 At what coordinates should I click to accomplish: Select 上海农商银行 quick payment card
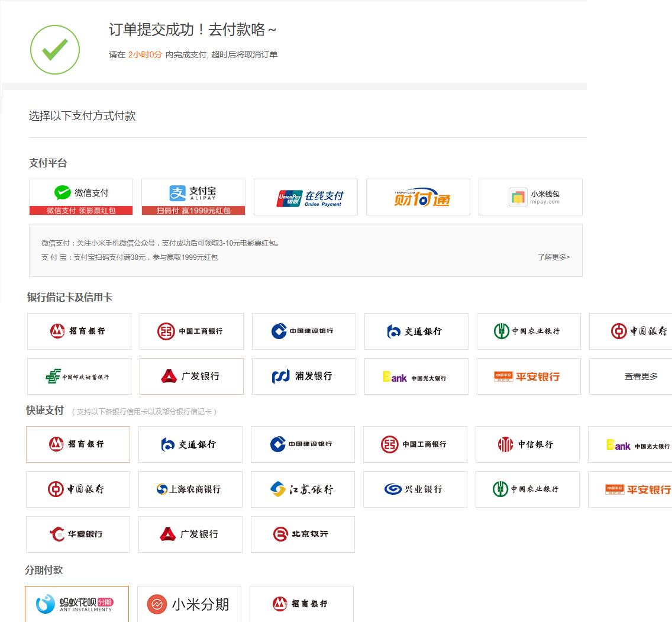point(190,489)
